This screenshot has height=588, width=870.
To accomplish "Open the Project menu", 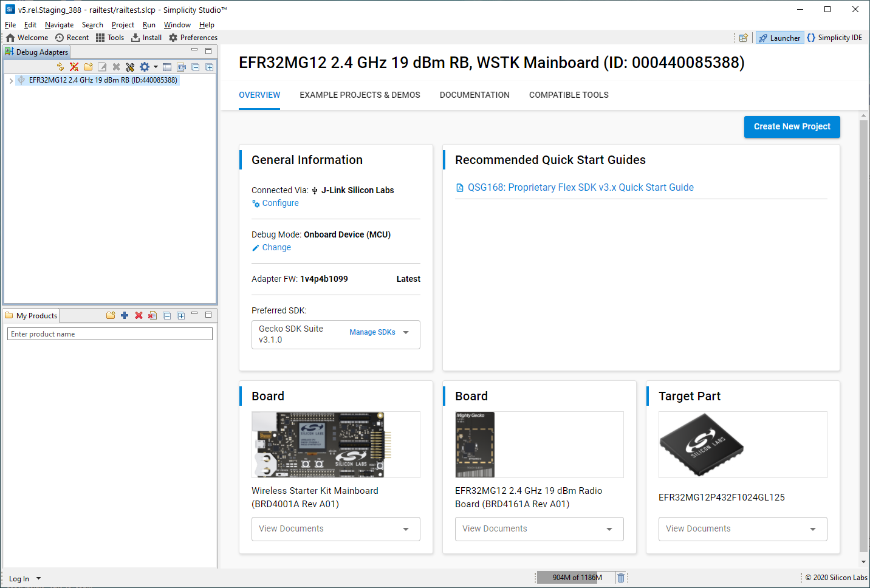I will tap(123, 25).
